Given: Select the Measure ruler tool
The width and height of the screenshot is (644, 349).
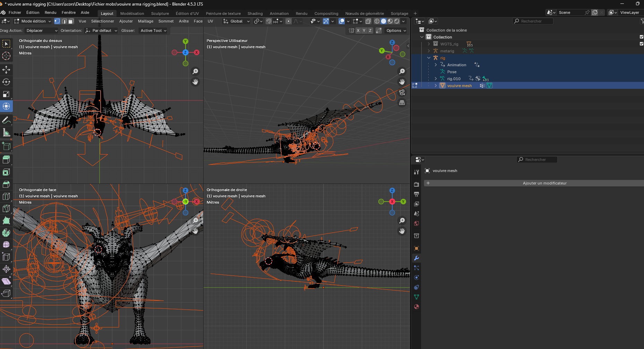Looking at the screenshot, I should [6, 132].
